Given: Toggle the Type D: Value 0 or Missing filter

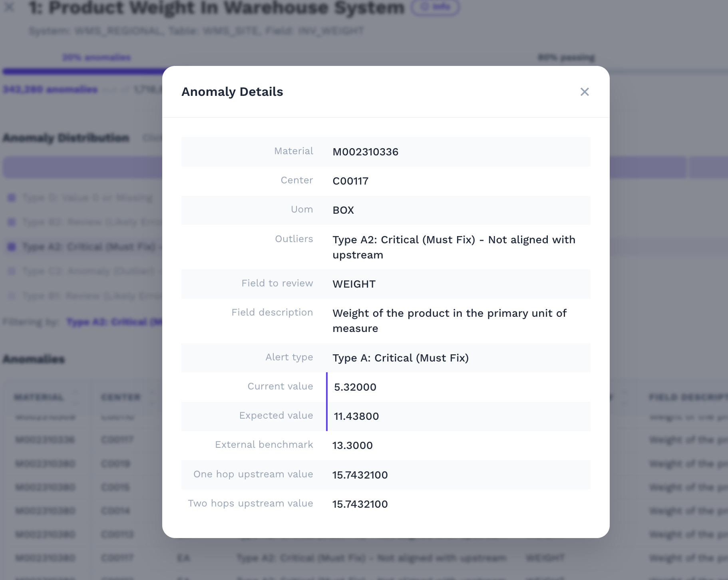Looking at the screenshot, I should 88,198.
